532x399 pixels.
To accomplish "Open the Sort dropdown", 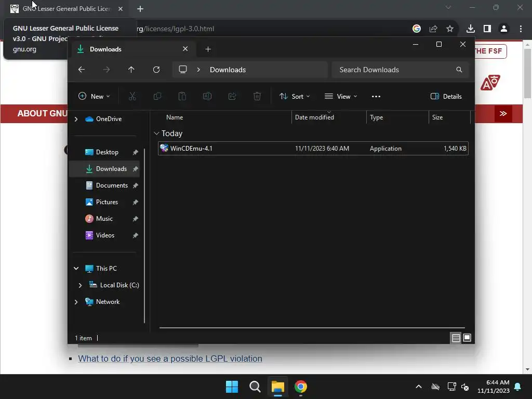I will point(294,96).
